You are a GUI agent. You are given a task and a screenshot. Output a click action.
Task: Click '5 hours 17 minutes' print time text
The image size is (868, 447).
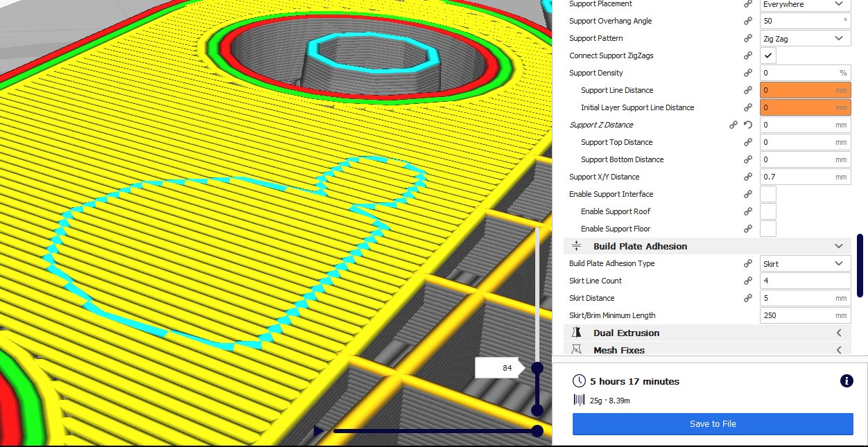click(x=634, y=381)
